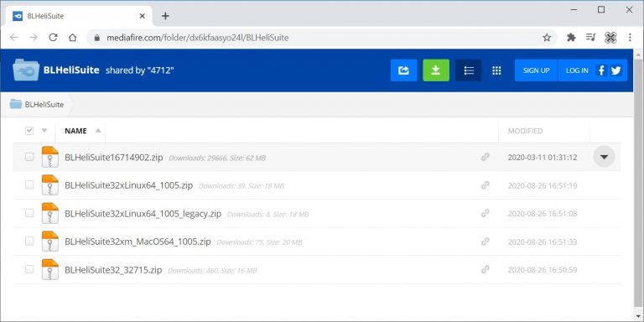
Task: Click the SIGN UP button
Action: click(x=536, y=70)
